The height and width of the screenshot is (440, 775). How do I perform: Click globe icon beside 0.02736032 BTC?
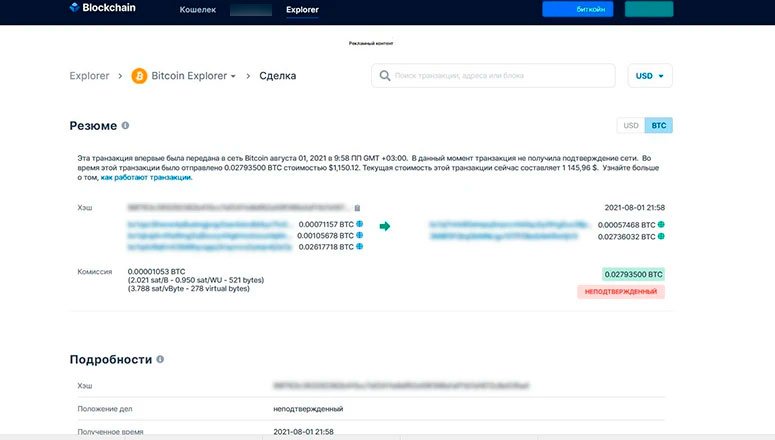(x=661, y=237)
